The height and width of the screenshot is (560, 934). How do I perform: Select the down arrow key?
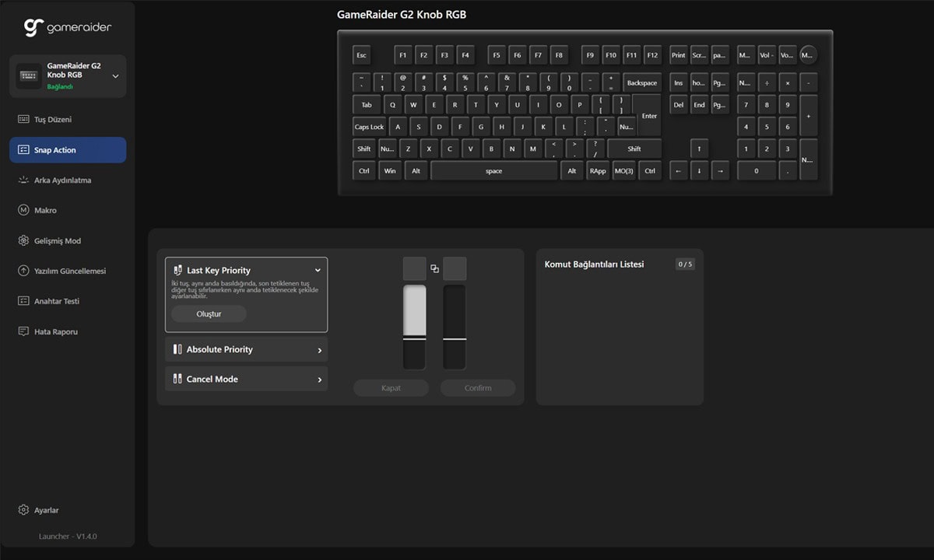tap(699, 171)
